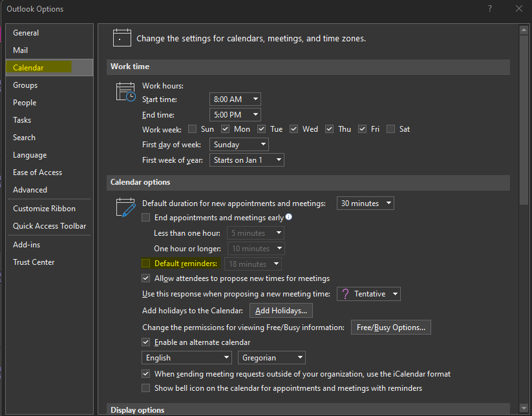
Task: Click the scrollbar down arrow
Action: click(524, 408)
